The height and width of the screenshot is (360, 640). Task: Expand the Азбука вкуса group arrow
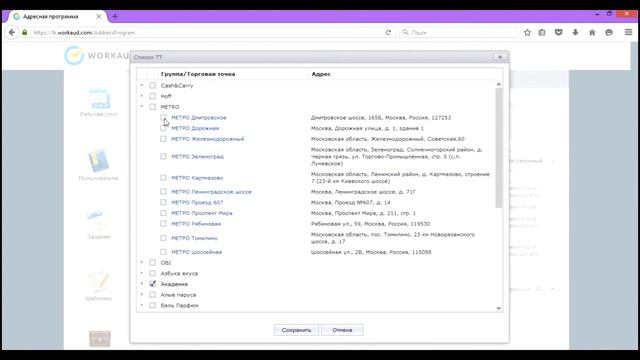point(142,273)
